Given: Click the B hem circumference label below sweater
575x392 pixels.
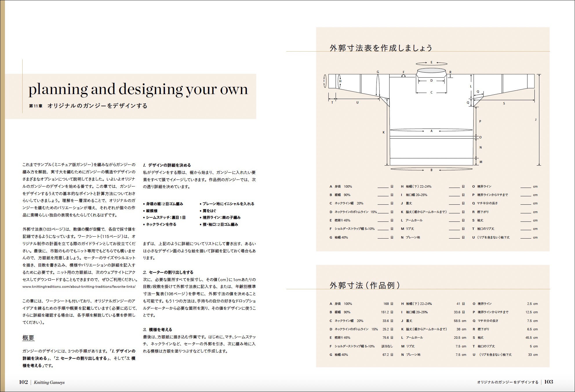Looking at the screenshot, I should 431,170.
